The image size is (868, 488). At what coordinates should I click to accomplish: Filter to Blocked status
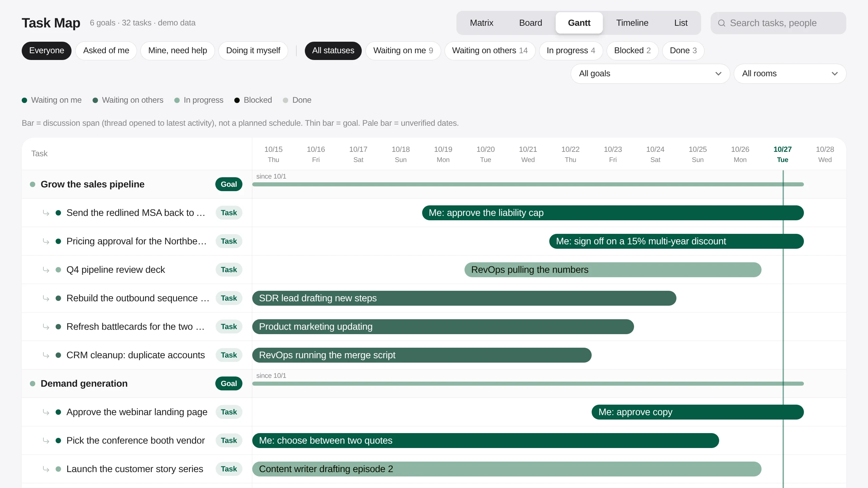633,50
